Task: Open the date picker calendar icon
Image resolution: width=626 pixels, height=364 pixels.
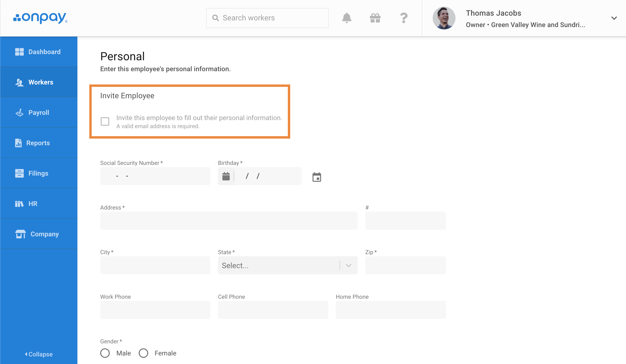Action: click(x=317, y=177)
